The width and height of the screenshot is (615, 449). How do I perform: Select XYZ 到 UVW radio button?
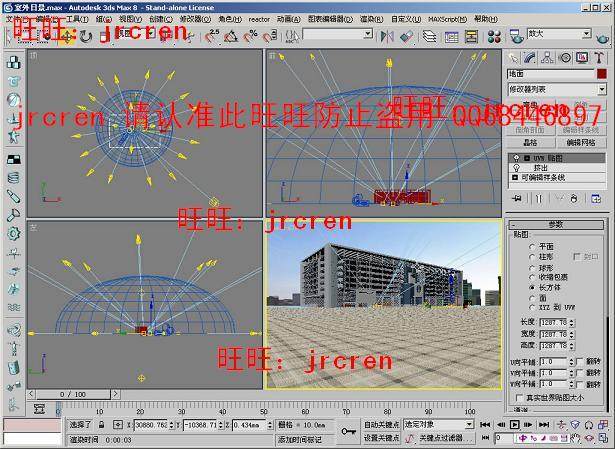point(532,307)
